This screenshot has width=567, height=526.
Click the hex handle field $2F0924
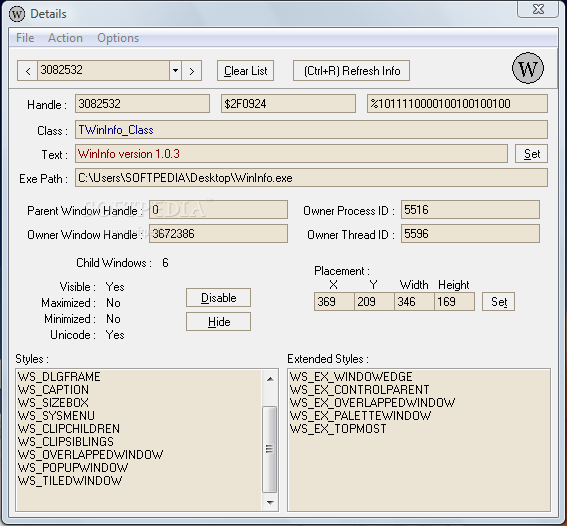(288, 104)
